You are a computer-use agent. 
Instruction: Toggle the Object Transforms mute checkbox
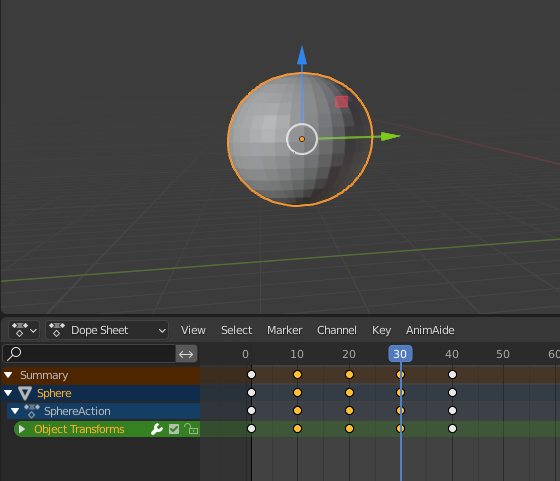174,429
